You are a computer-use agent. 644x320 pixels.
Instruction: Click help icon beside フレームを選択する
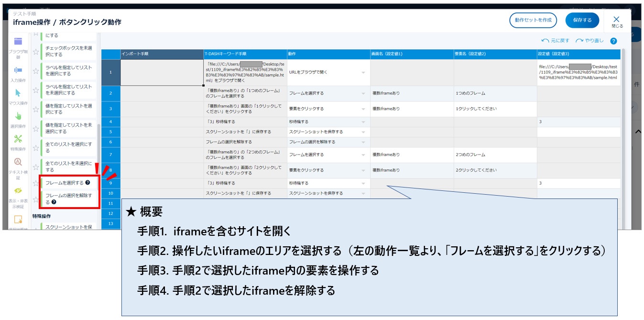(x=87, y=183)
